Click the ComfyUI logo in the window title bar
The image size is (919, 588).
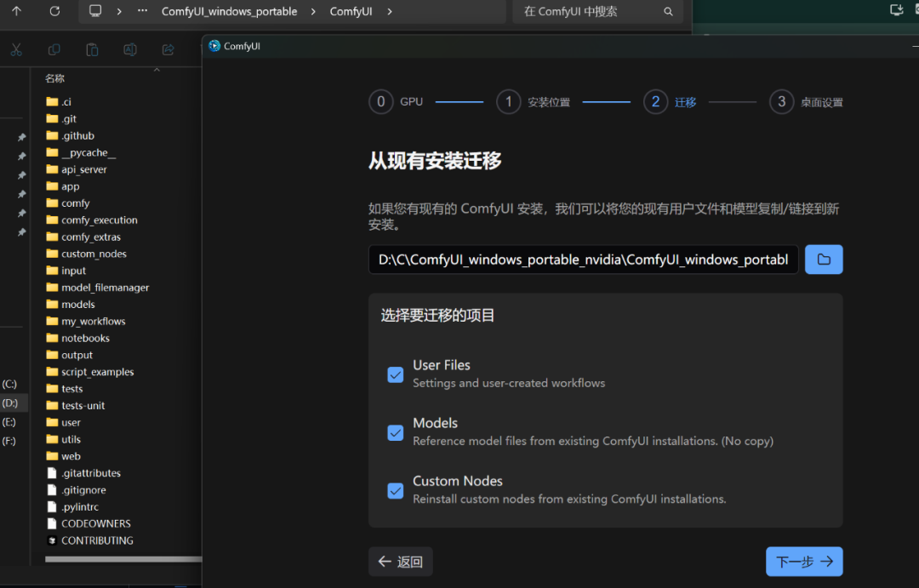tap(214, 45)
